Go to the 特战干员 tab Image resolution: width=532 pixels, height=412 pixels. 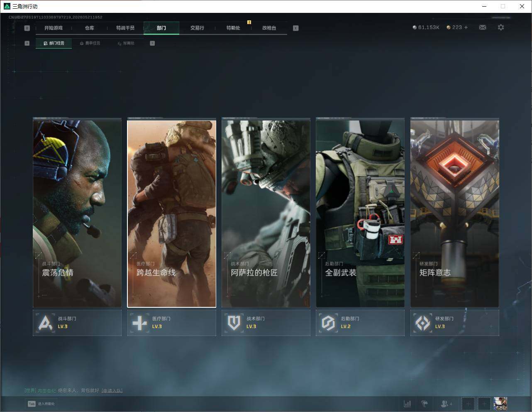coord(125,28)
